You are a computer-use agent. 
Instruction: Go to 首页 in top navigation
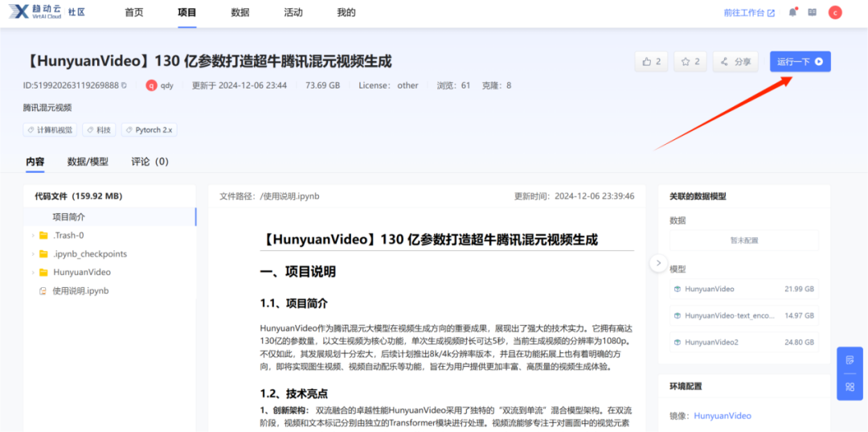134,13
